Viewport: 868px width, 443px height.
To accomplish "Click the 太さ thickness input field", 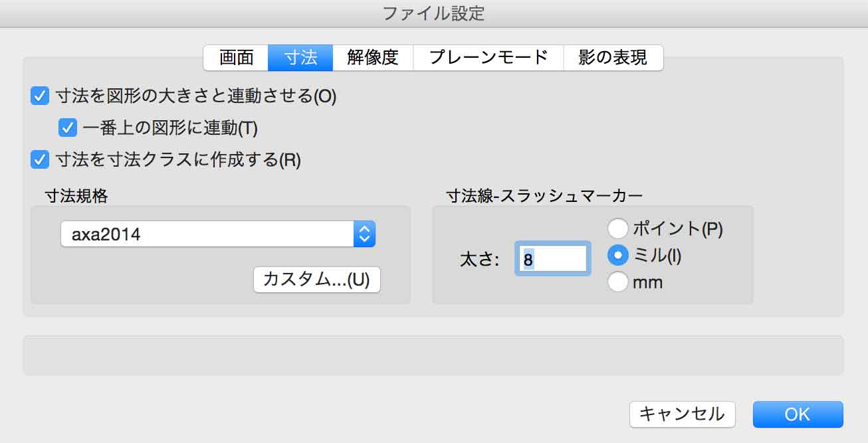I will (553, 259).
